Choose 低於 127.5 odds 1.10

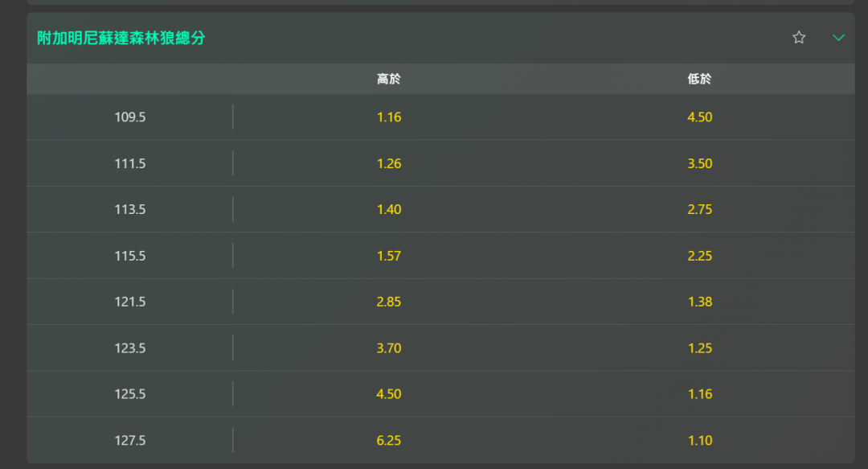tap(699, 441)
